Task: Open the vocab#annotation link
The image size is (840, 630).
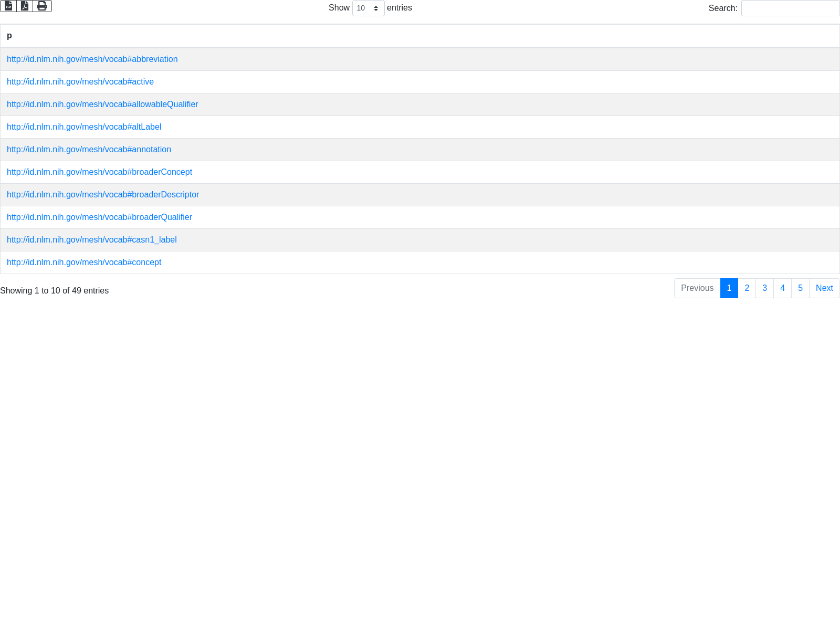Action: click(89, 150)
